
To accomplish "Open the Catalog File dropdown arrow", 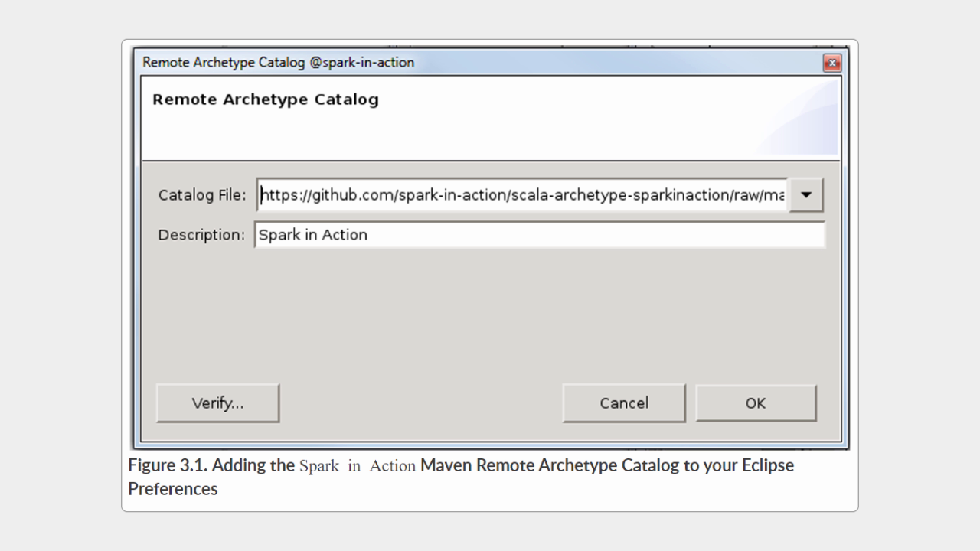I will [805, 195].
